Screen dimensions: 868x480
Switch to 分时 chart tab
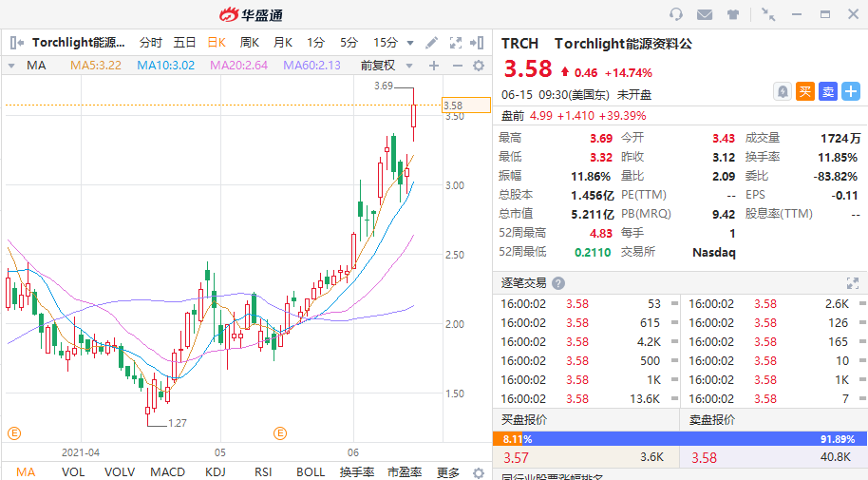point(151,43)
